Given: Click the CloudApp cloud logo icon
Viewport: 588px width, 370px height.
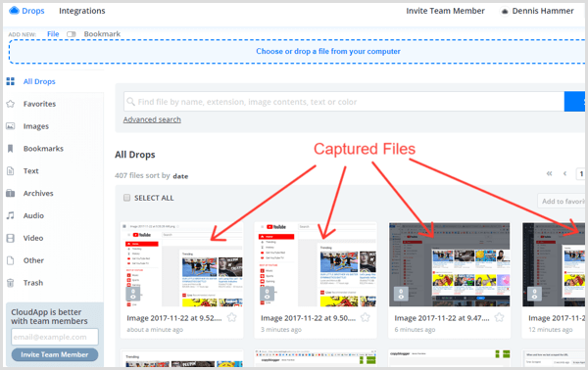Looking at the screenshot, I should coord(14,11).
